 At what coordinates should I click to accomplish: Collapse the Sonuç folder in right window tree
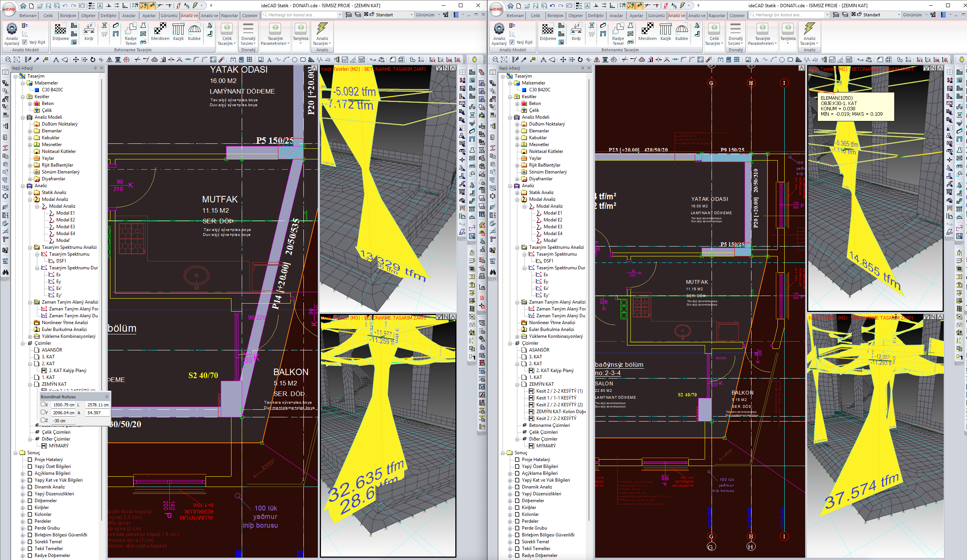[x=503, y=453]
